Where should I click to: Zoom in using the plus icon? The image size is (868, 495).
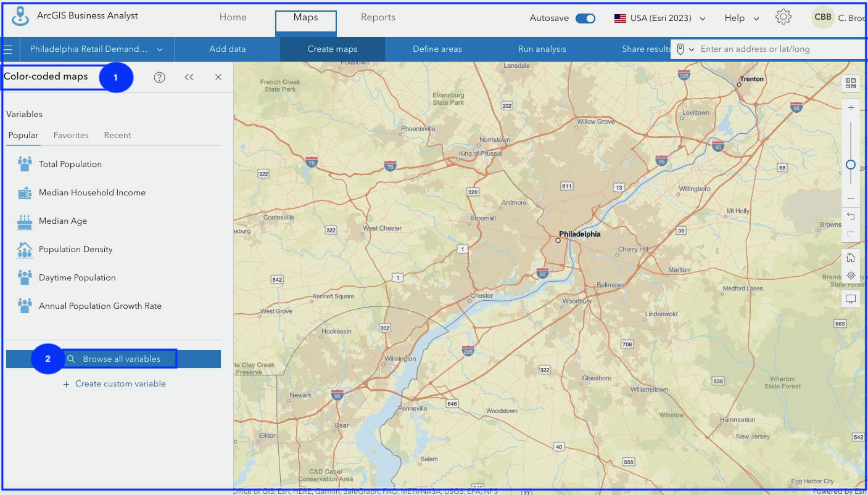tap(850, 107)
